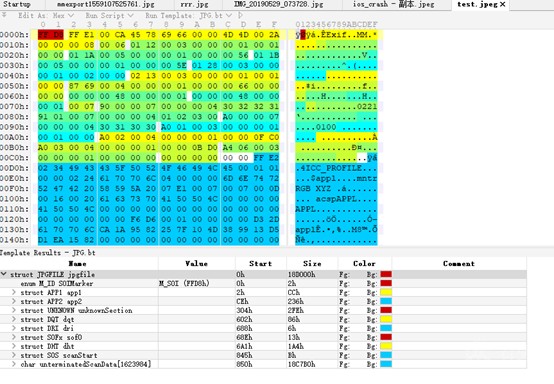Switch to the Startup tab
554x384 pixels.
click(17, 4)
